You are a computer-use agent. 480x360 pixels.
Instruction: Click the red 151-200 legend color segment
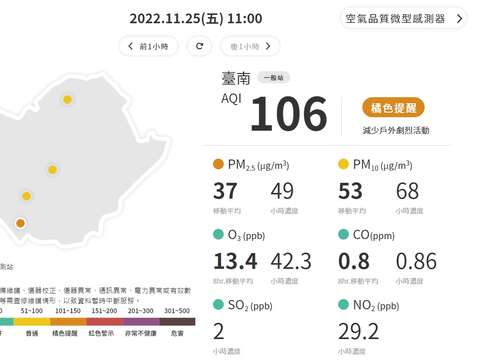pos(105,322)
